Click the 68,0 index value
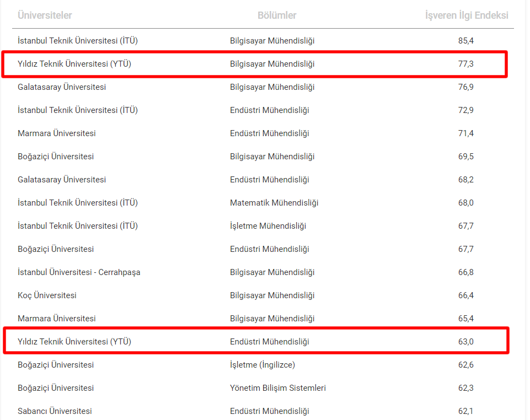This screenshot has width=530, height=420. click(x=465, y=203)
